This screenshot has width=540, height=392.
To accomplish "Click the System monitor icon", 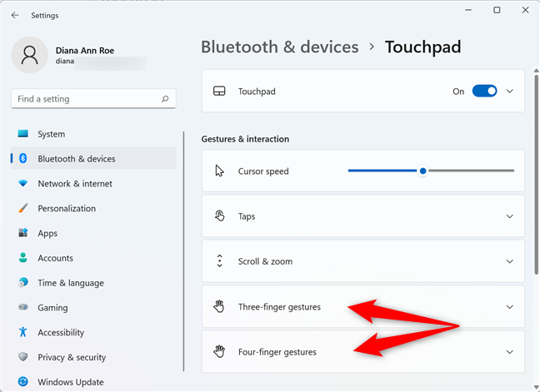I will click(x=23, y=134).
